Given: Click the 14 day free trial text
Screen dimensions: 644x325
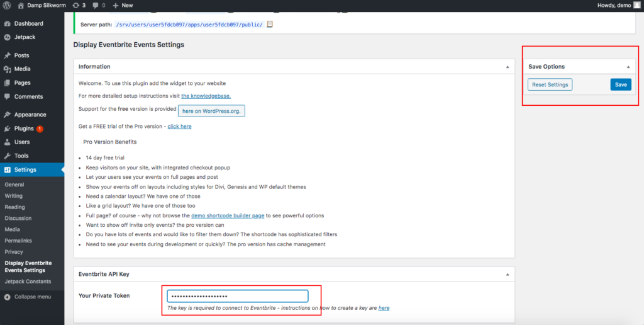Looking at the screenshot, I should pyautogui.click(x=105, y=158).
